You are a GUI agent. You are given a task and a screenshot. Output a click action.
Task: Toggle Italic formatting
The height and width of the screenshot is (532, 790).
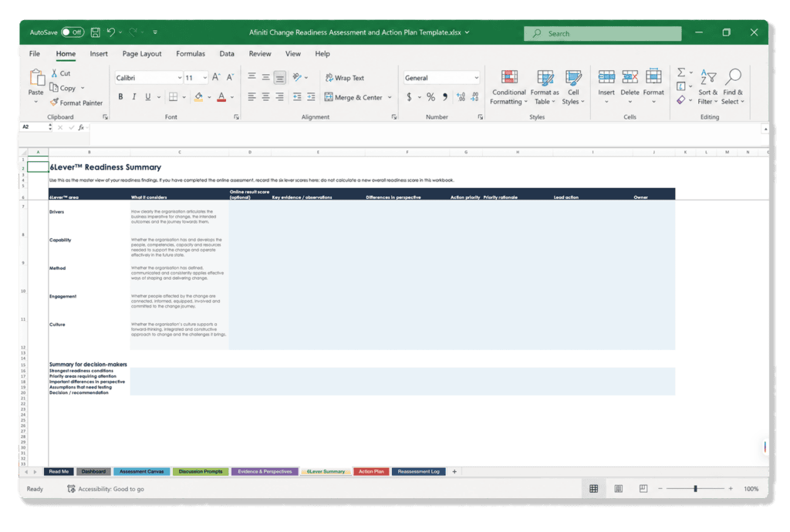point(134,96)
